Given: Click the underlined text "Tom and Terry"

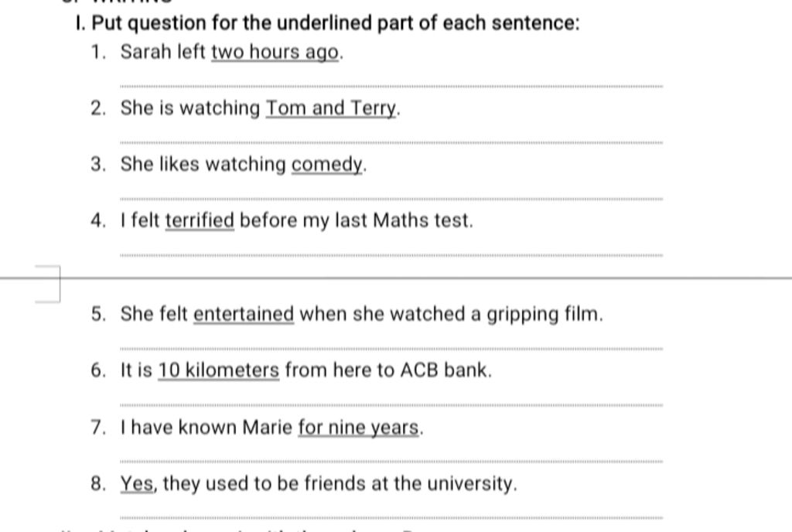Looking at the screenshot, I should pyautogui.click(x=331, y=108).
